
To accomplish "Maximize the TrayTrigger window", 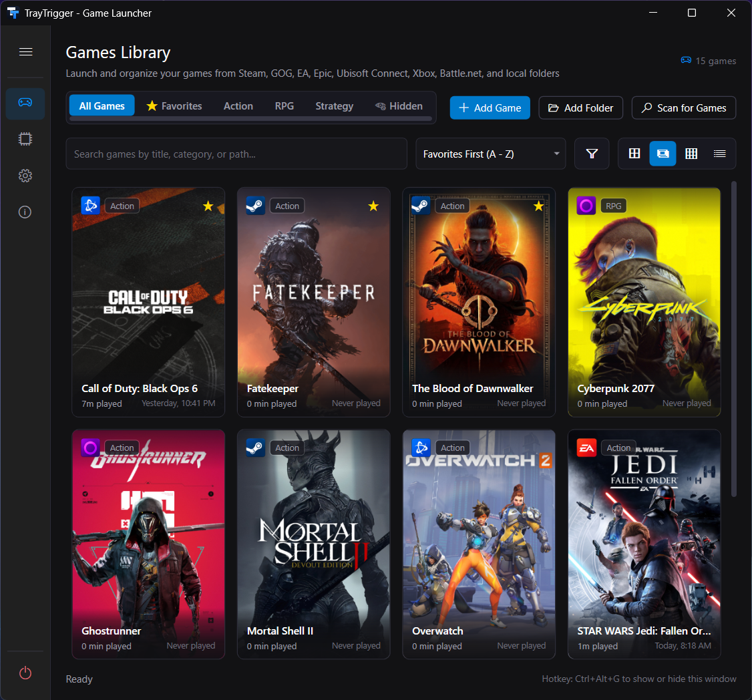I will (692, 13).
